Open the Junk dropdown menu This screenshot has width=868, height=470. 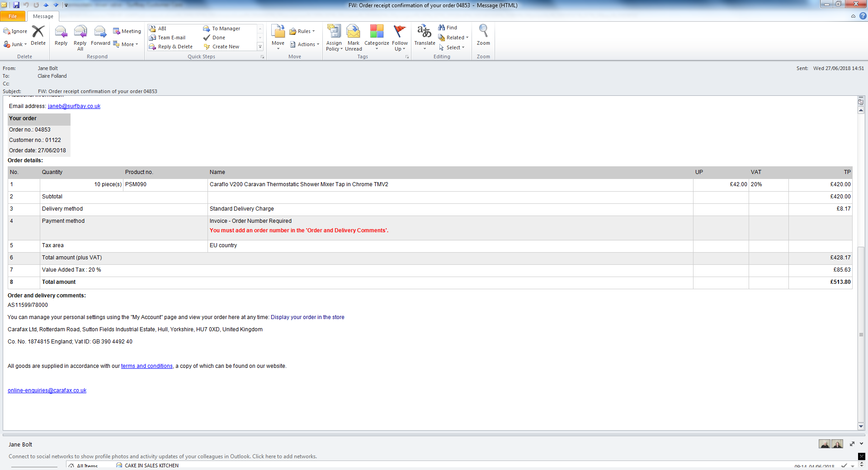(15, 44)
